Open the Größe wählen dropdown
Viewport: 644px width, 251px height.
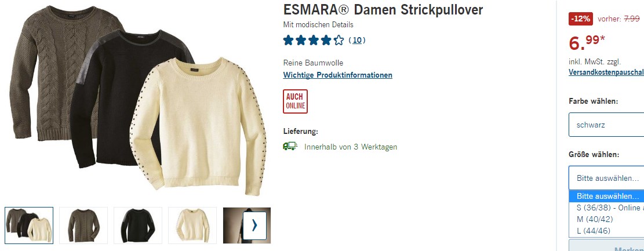click(x=606, y=178)
